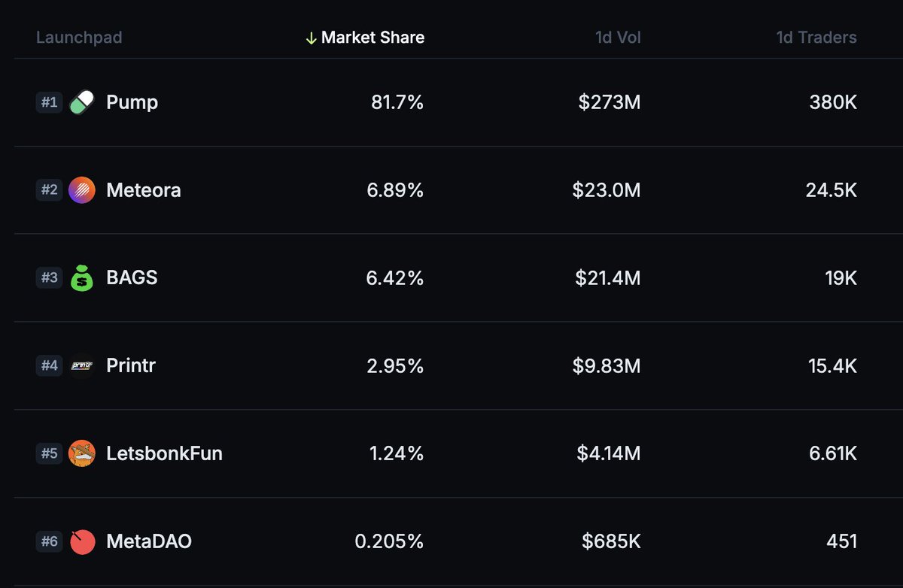Select the 2.95% market share value

click(395, 366)
